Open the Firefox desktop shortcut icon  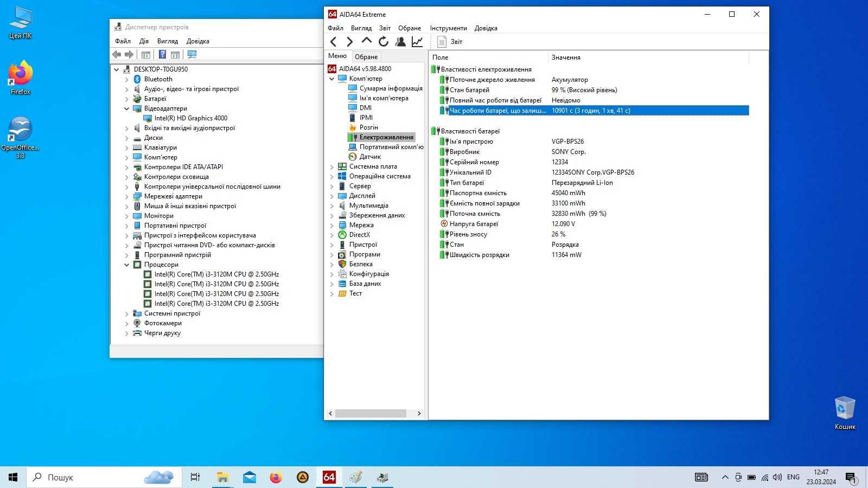pos(21,78)
